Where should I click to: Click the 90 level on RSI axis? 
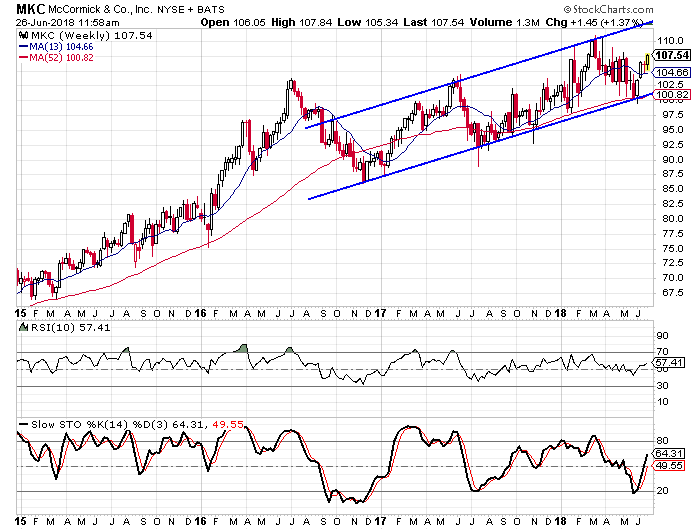click(x=662, y=336)
